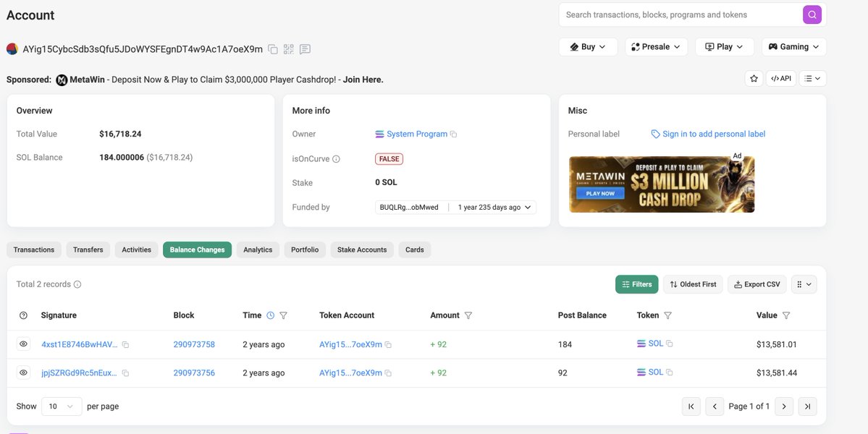Go to first page button
Viewport: 868px width, 434px height.
click(x=691, y=407)
